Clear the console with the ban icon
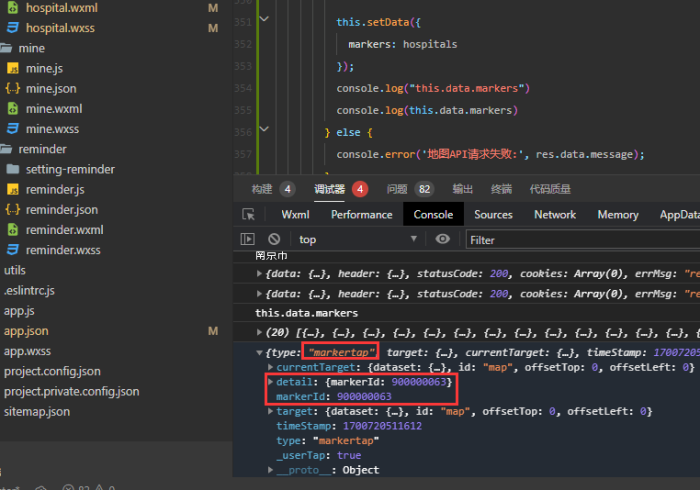The image size is (700, 490). 274,239
